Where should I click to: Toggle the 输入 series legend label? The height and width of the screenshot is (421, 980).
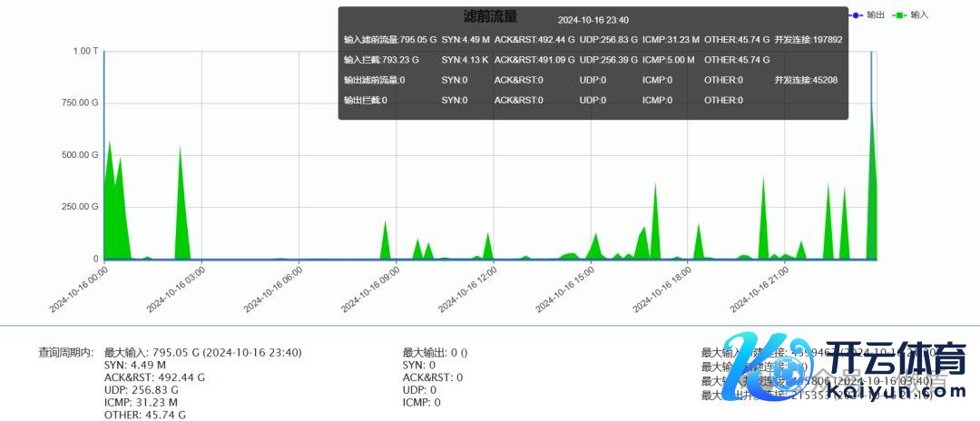coord(919,15)
